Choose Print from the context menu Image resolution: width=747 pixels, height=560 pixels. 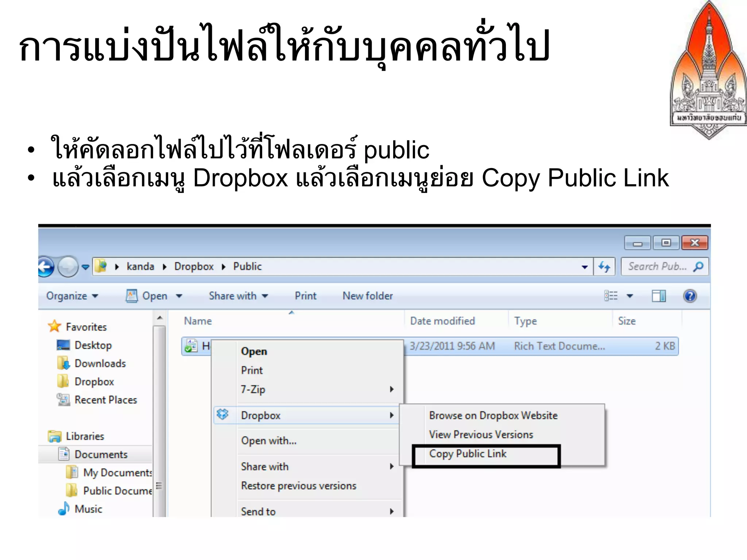point(252,370)
